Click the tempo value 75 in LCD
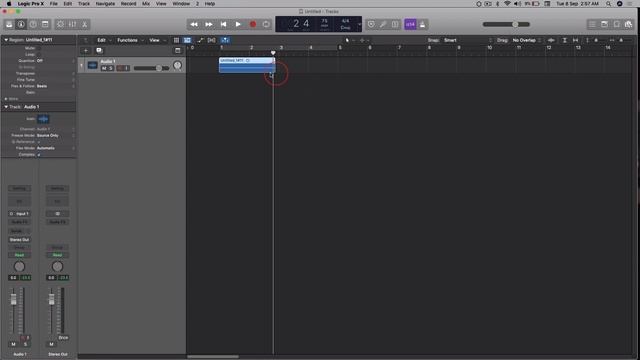The image size is (640, 360). pyautogui.click(x=324, y=22)
